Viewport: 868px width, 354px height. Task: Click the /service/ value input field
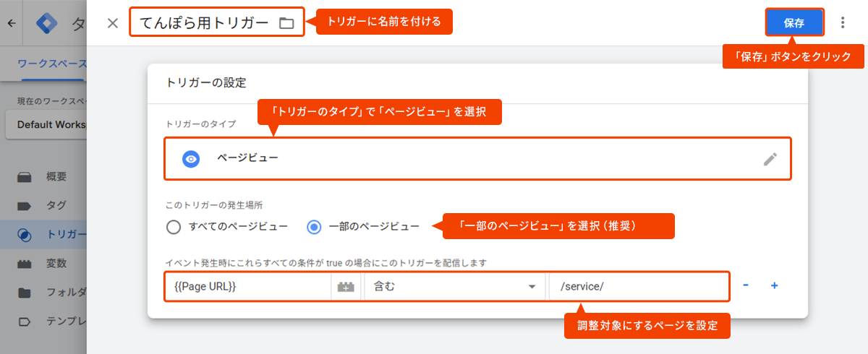639,286
